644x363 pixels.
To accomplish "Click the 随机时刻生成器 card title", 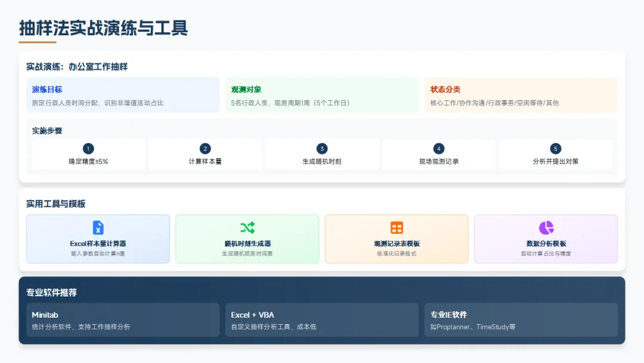I will coord(247,244).
